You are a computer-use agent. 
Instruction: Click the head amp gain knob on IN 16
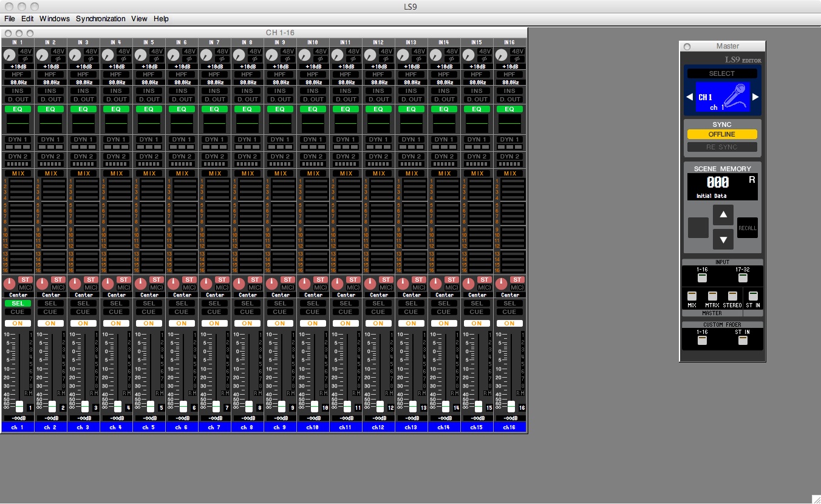coord(501,55)
